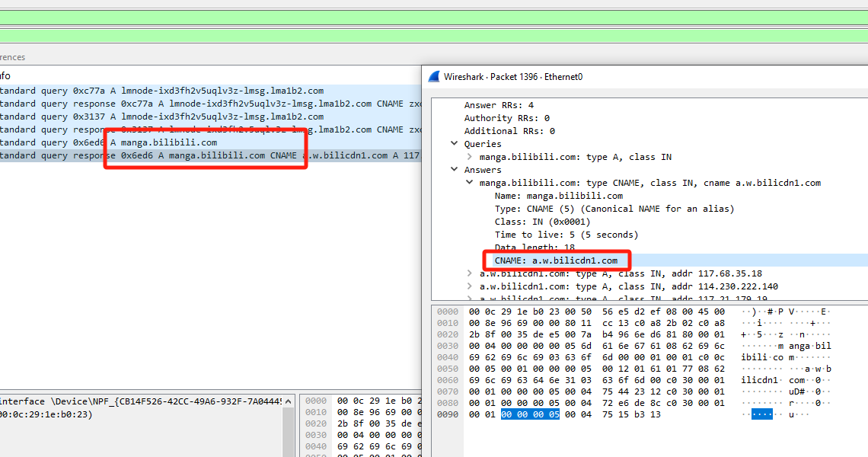The width and height of the screenshot is (868, 457).
Task: Collapse the Answers section
Action: click(x=455, y=170)
